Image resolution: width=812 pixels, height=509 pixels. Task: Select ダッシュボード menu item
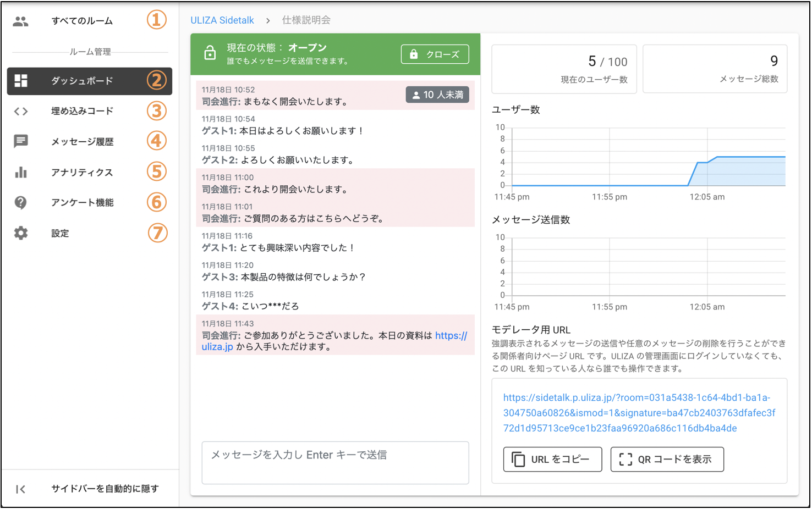click(90, 81)
